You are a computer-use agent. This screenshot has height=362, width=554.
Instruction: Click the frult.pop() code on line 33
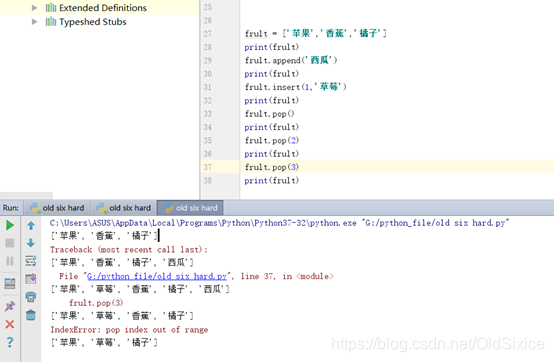tap(269, 114)
